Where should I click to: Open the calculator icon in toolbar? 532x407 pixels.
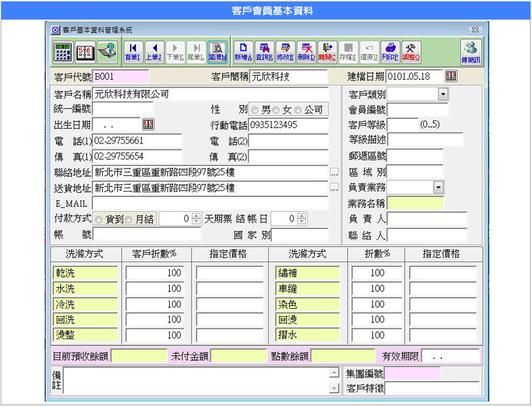(63, 50)
